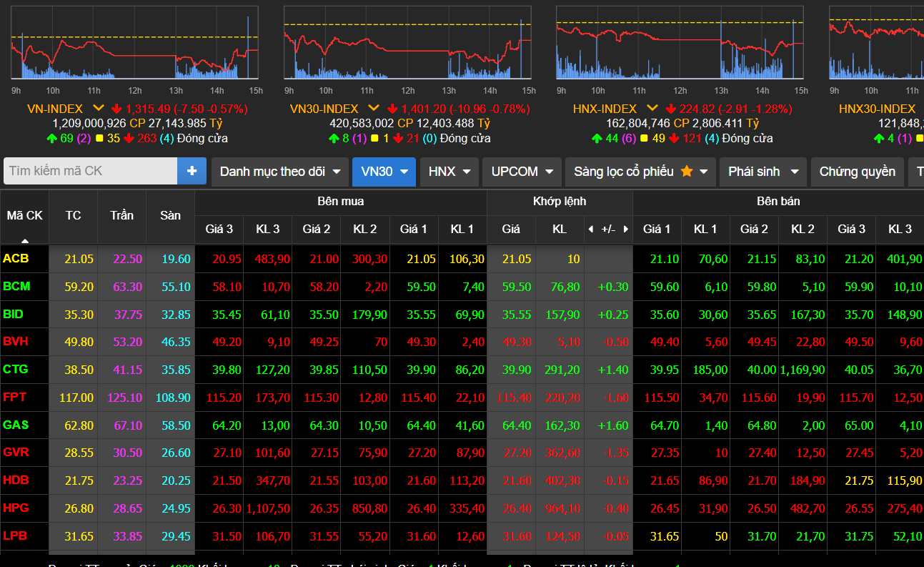Click the right arrow in the +/- column header
Screen dimensions: 924x567
tap(626, 229)
